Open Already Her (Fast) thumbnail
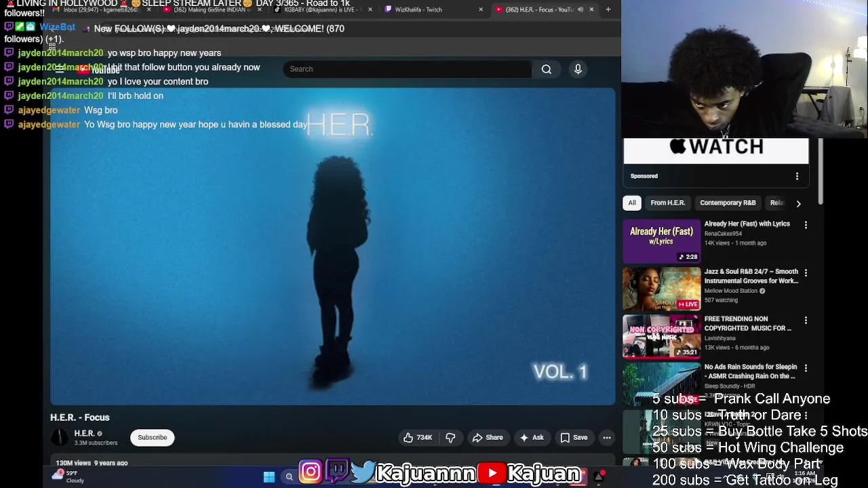Screen dimensions: 868x488 [662, 241]
